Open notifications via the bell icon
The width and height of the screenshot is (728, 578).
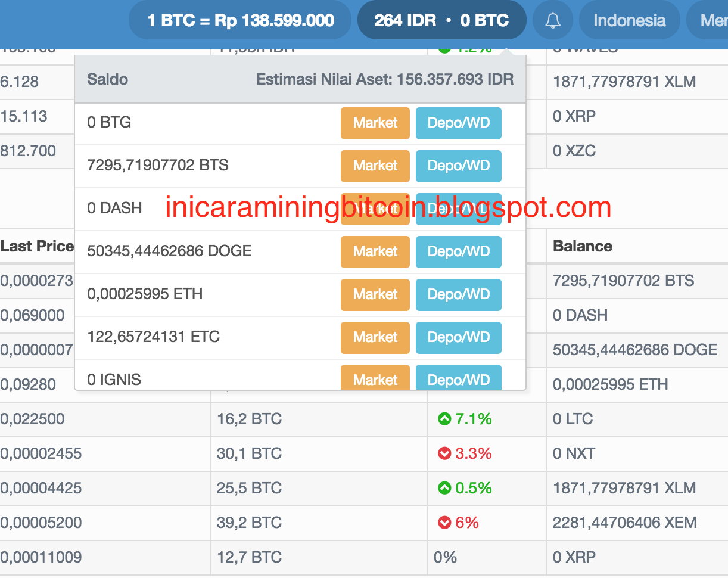point(552,20)
